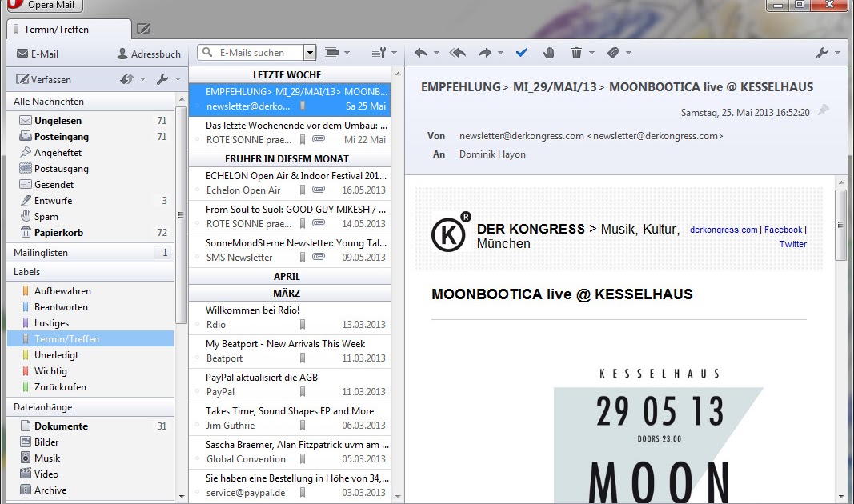Open the My Beatport New Arrivals email
This screenshot has height=504, width=854.
290,351
